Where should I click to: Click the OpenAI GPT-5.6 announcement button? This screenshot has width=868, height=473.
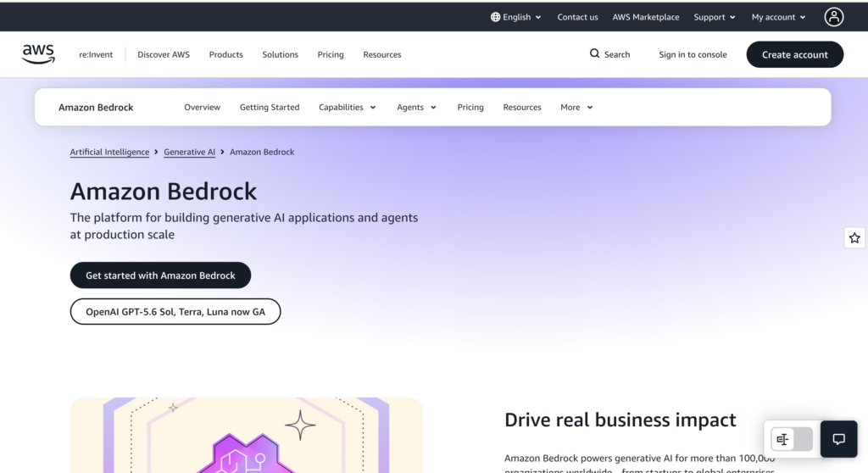175,312
